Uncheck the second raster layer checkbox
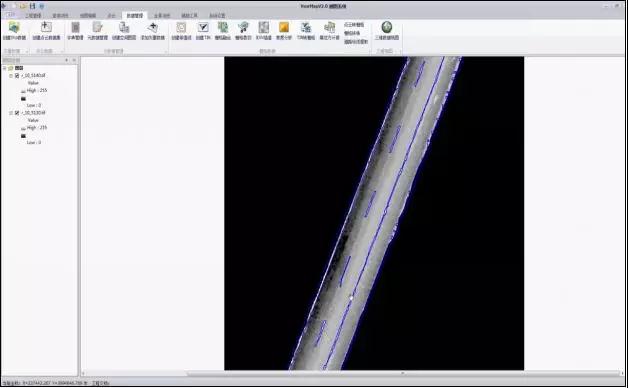This screenshot has width=628, height=388. point(17,113)
